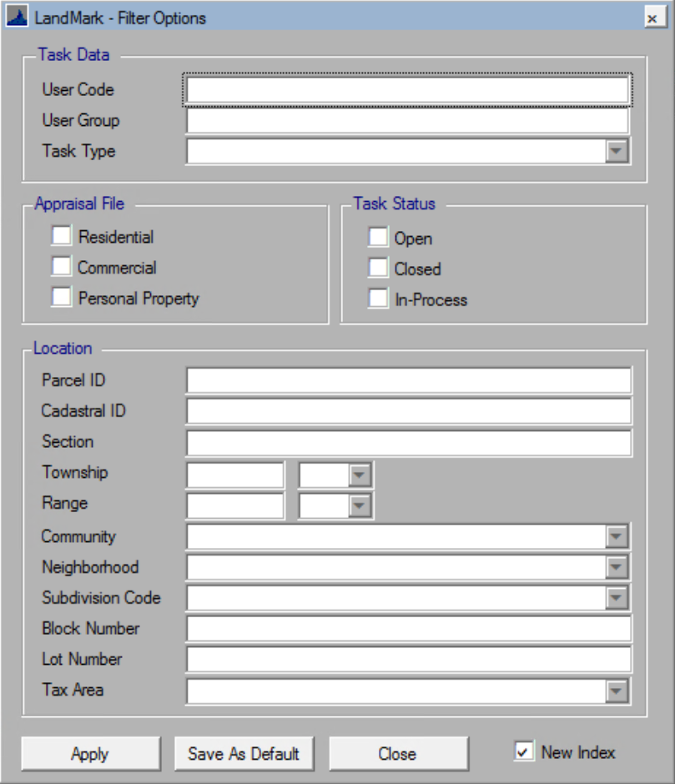This screenshot has height=784, width=675.
Task: Check the Residential appraisal file option
Action: (60, 236)
